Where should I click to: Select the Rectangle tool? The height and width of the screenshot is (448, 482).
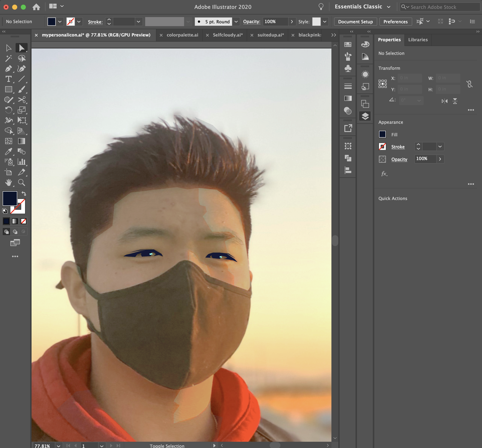click(8, 89)
